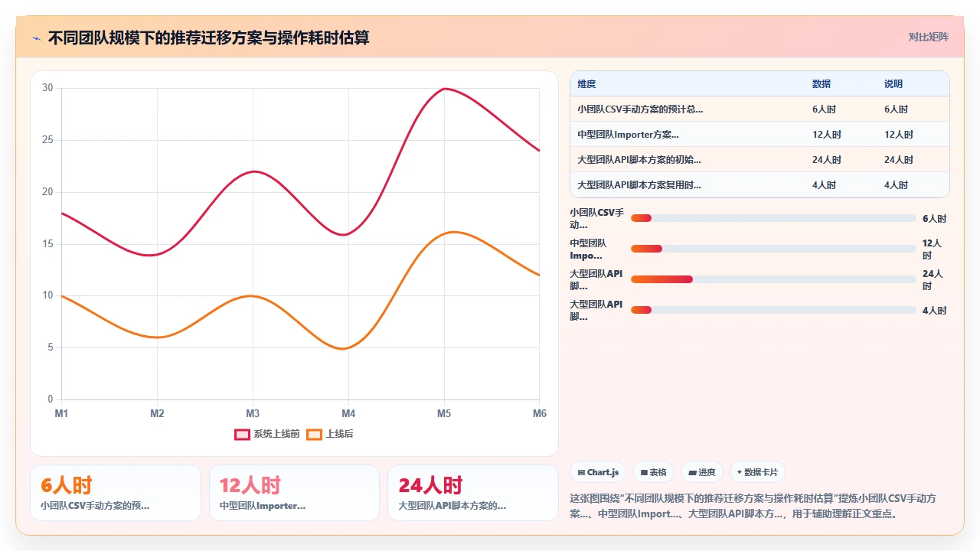The width and height of the screenshot is (980, 551).
Task: Select the Chart.js tag chip
Action: click(598, 472)
